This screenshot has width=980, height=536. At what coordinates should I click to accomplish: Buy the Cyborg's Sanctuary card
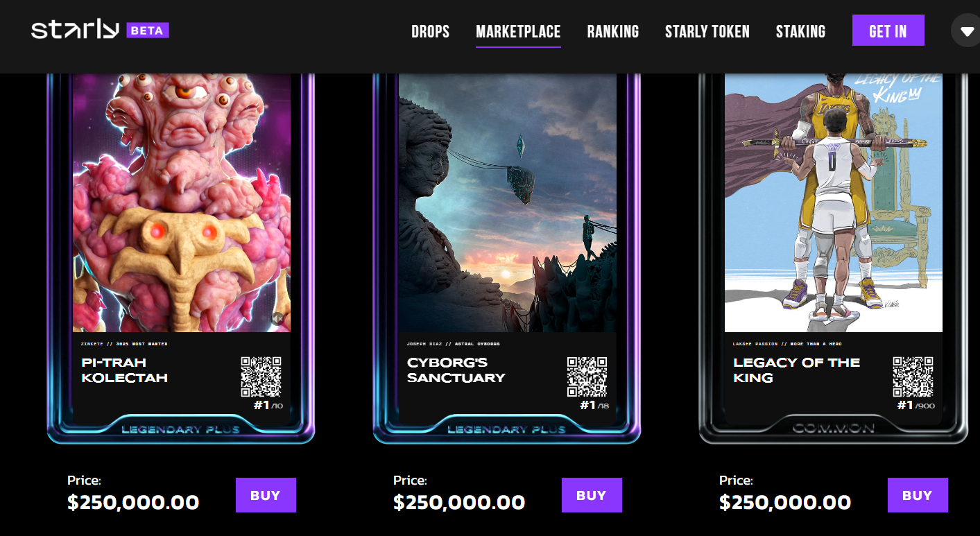click(x=592, y=495)
